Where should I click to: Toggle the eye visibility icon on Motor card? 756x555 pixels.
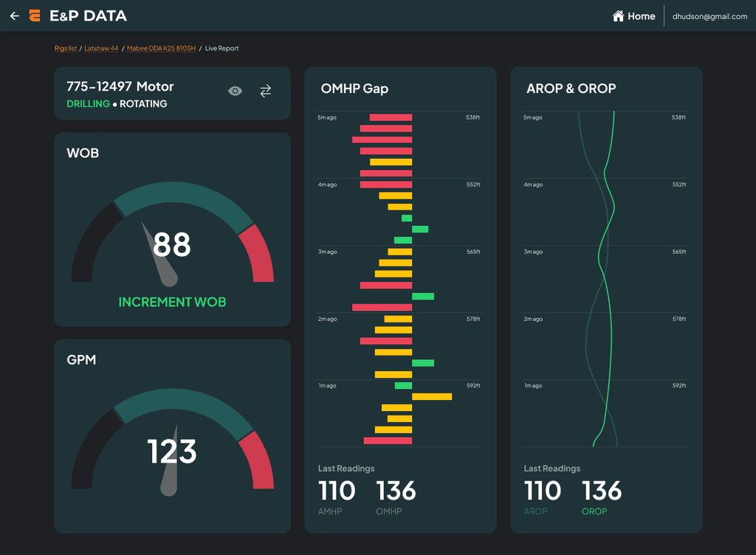click(236, 91)
